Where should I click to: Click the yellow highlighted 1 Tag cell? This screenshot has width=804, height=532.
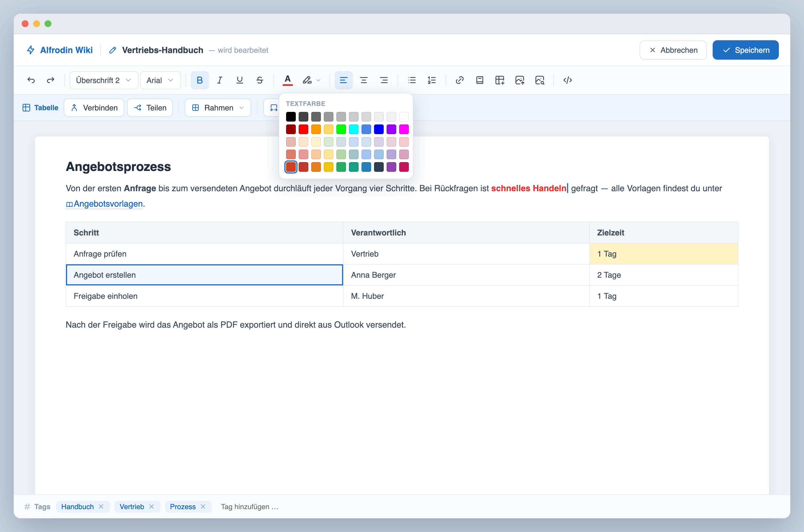(x=664, y=254)
